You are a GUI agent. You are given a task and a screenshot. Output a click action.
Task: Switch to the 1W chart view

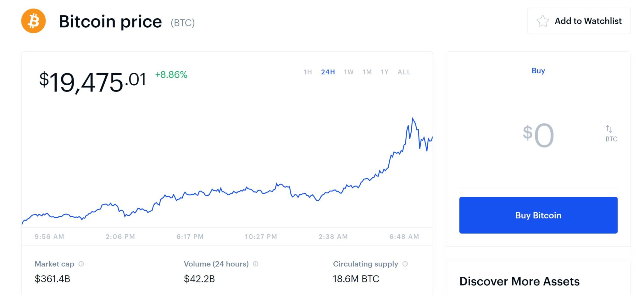[x=348, y=72]
